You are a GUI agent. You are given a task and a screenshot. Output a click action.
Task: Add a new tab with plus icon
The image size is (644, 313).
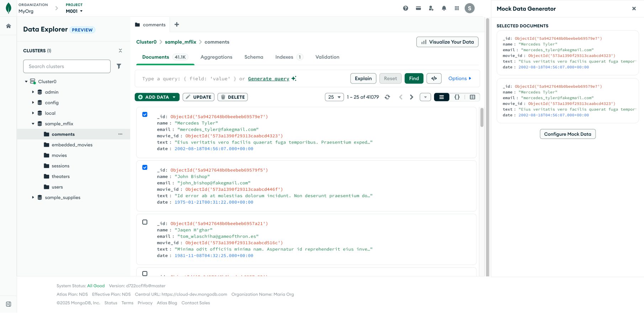coord(177,25)
